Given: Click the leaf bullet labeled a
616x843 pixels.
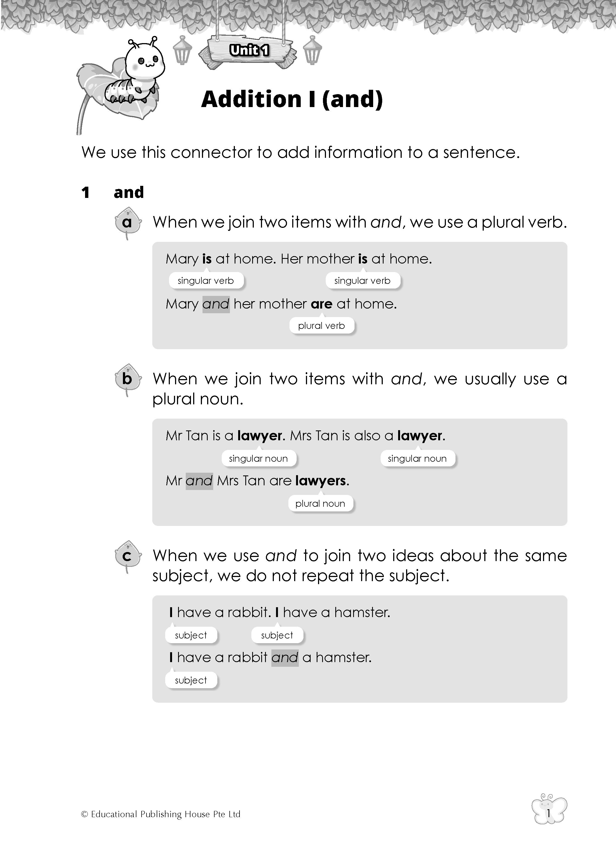Looking at the screenshot, I should (127, 223).
